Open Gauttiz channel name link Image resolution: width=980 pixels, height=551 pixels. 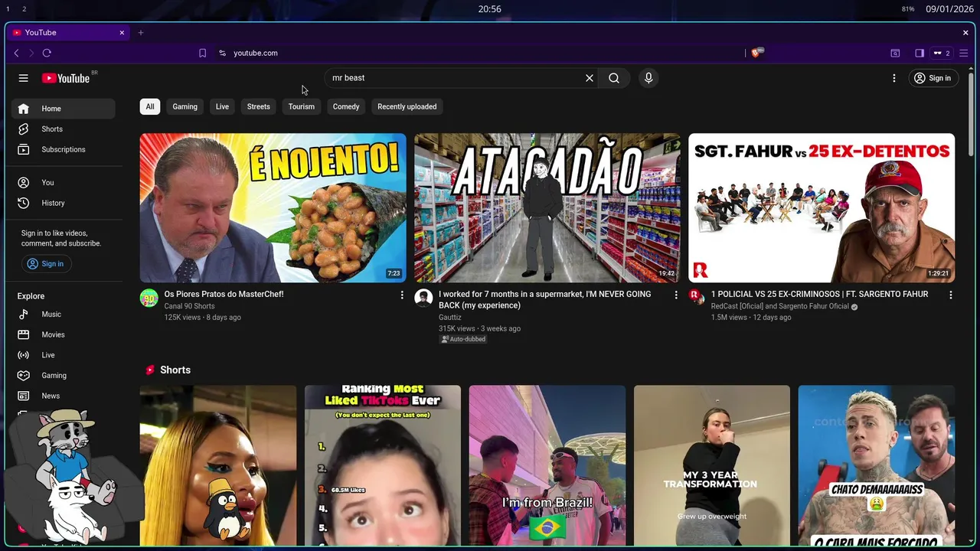point(450,318)
